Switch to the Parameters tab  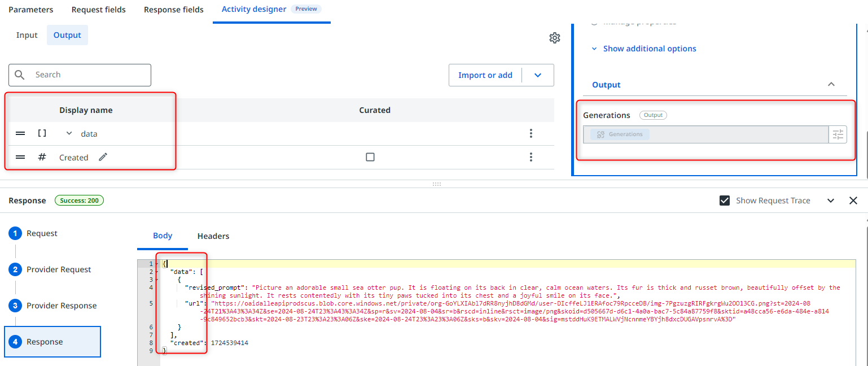31,10
